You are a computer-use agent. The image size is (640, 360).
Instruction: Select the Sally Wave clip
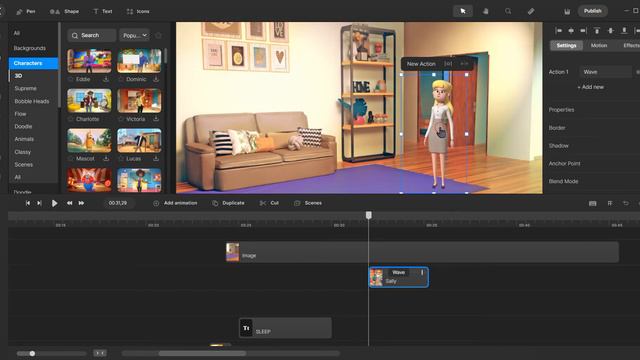coord(399,278)
